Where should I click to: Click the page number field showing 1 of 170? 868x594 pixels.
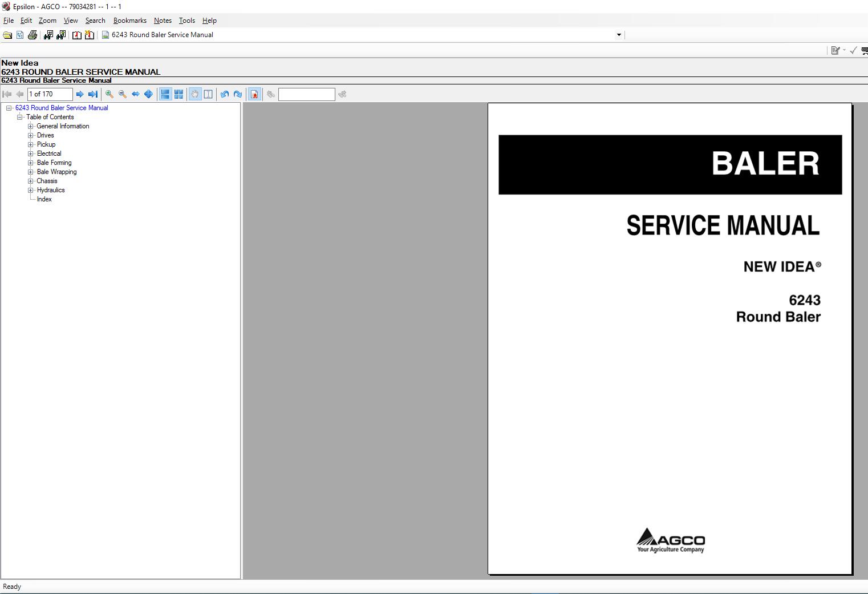pyautogui.click(x=50, y=94)
